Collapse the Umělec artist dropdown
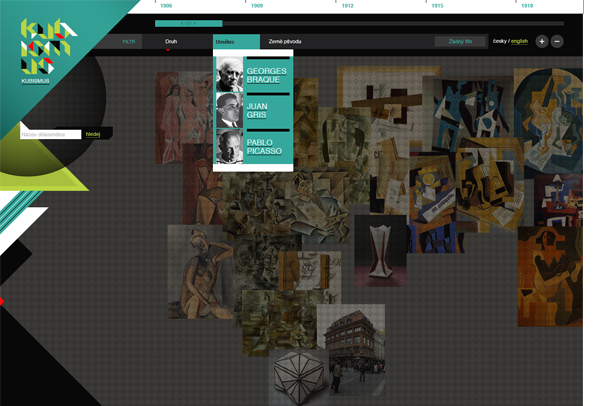The image size is (606, 406). click(224, 42)
